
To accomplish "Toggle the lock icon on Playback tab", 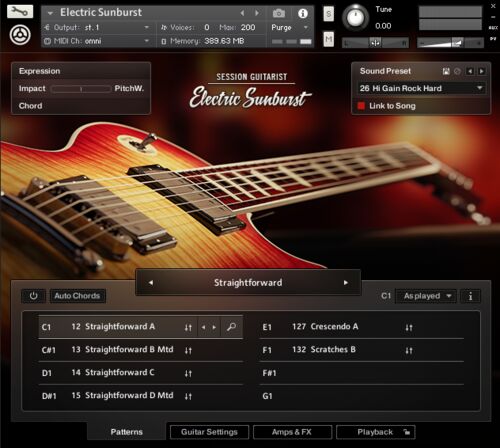I will click(x=406, y=432).
